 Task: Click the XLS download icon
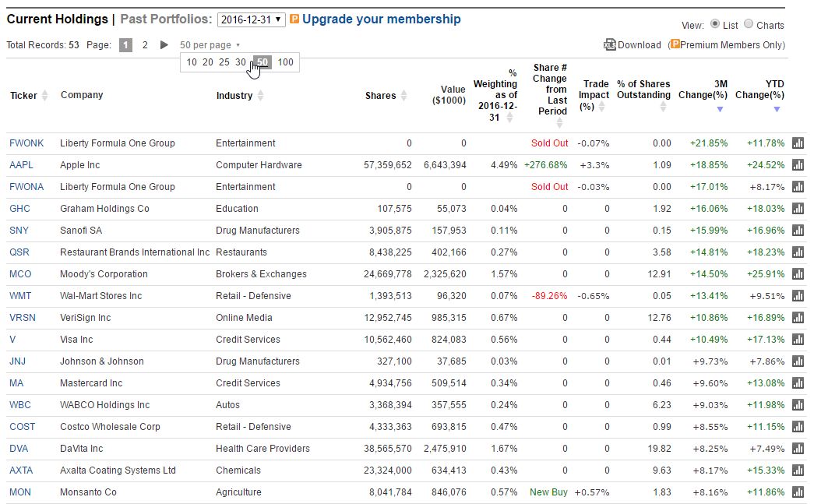tap(609, 44)
